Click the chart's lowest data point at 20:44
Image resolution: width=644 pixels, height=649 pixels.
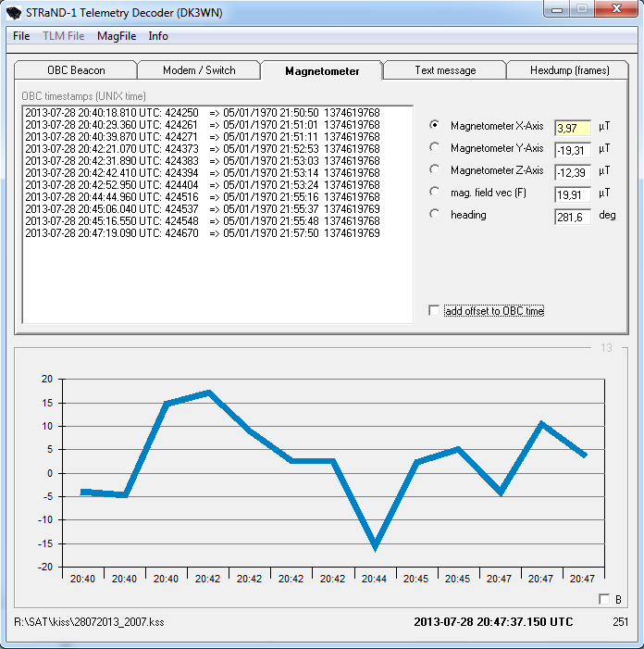pos(375,547)
